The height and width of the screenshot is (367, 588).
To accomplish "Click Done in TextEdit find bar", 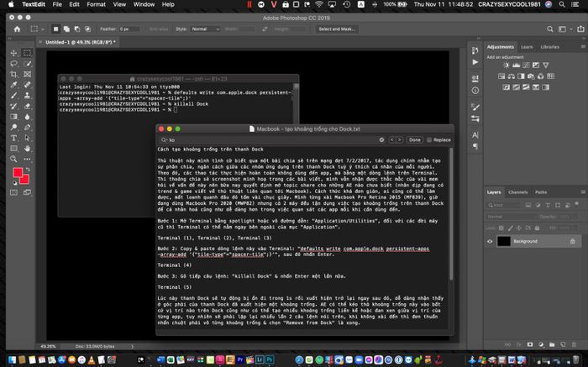I will point(414,139).
